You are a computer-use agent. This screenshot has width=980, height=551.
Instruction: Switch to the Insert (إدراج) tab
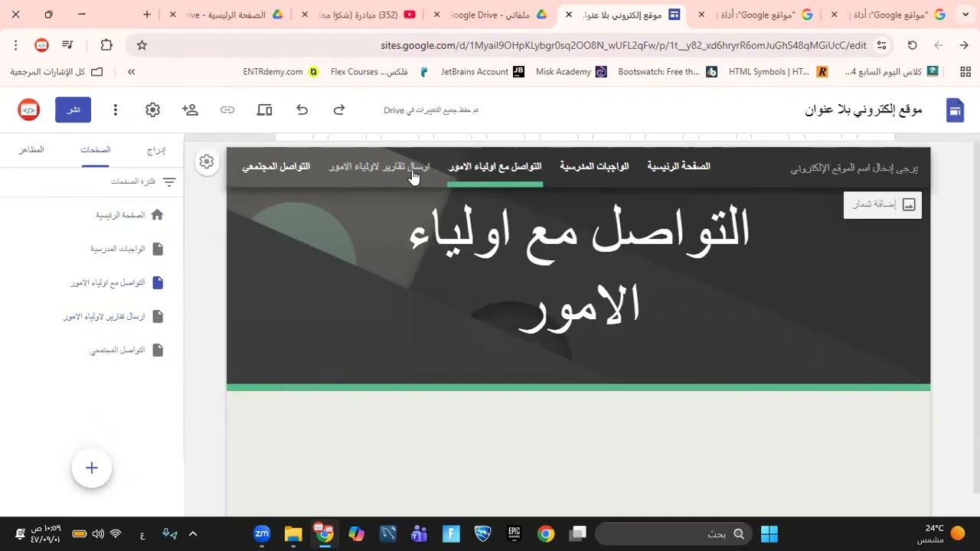(x=156, y=150)
